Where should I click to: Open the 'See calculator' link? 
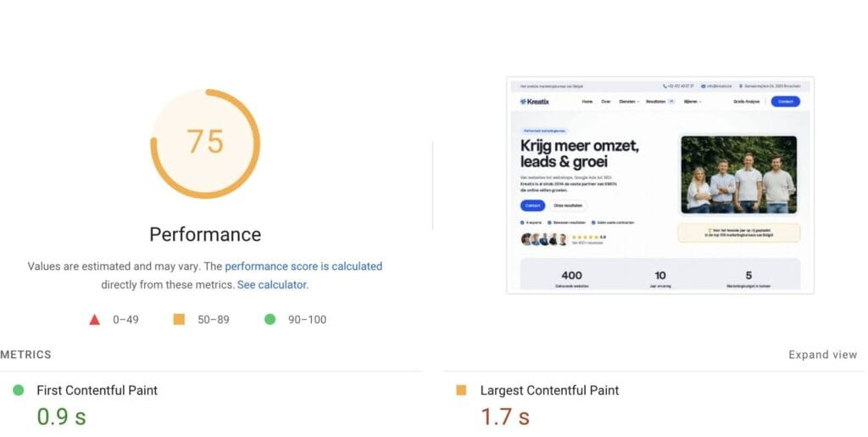pyautogui.click(x=272, y=285)
